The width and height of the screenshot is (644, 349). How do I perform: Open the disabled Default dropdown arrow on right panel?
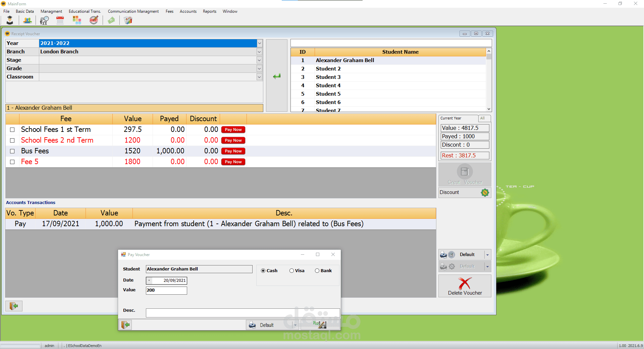coord(487,266)
